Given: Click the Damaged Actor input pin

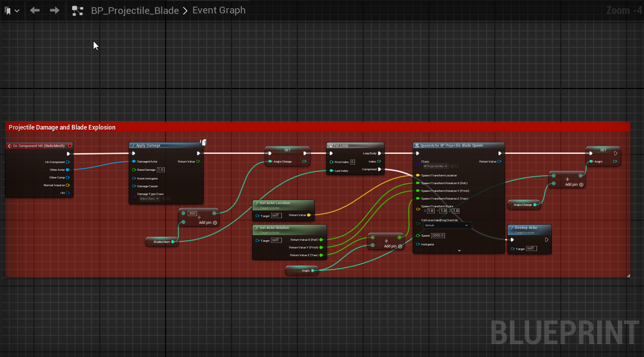Looking at the screenshot, I should coord(134,162).
